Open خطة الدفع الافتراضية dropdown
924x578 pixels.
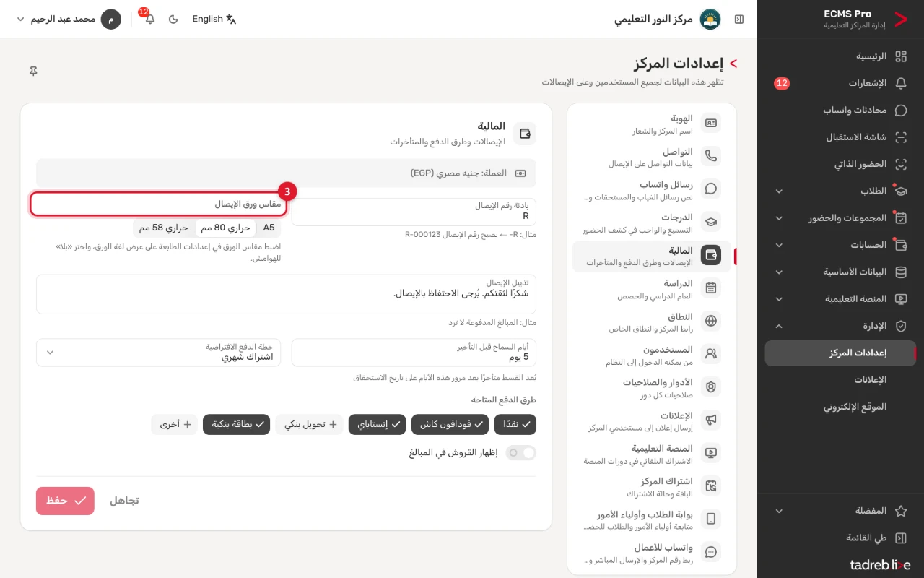160,353
